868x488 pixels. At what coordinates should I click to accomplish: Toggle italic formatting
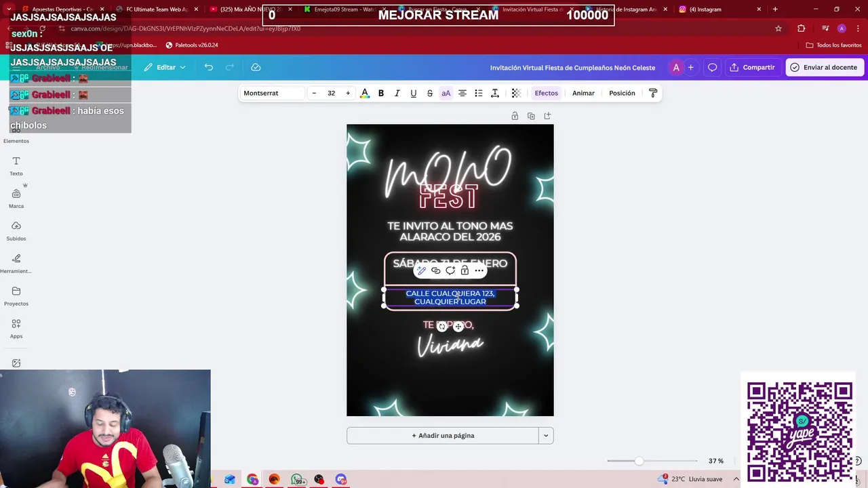coord(397,93)
